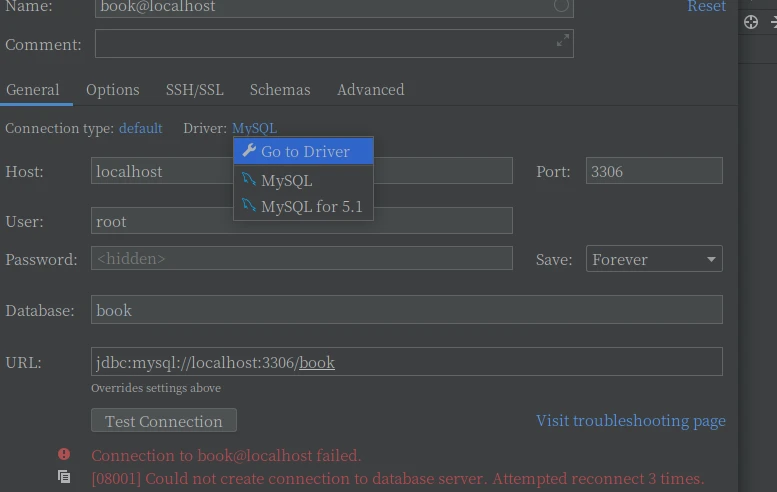Select Go to Driver in the popup
The height and width of the screenshot is (492, 777).
305,151
